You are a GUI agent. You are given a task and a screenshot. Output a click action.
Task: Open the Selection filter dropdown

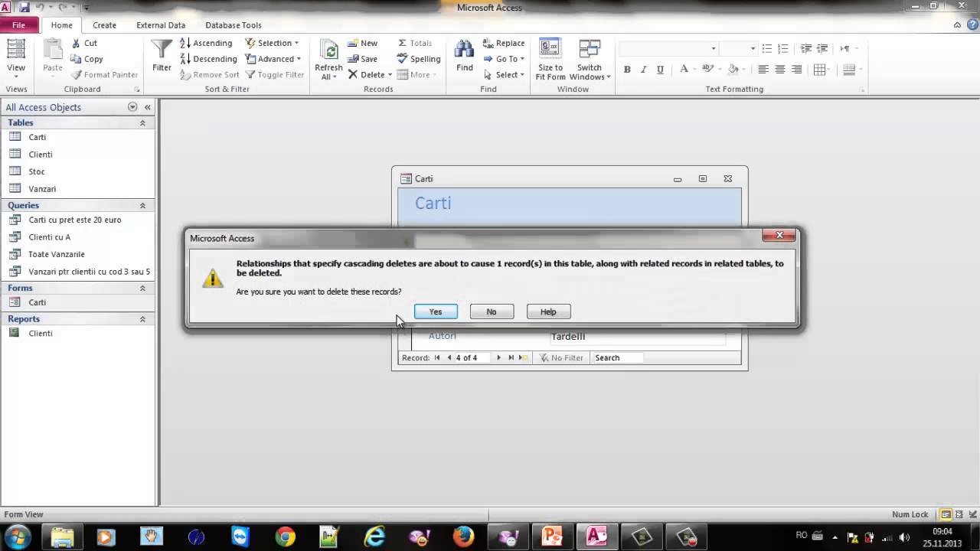coord(272,43)
